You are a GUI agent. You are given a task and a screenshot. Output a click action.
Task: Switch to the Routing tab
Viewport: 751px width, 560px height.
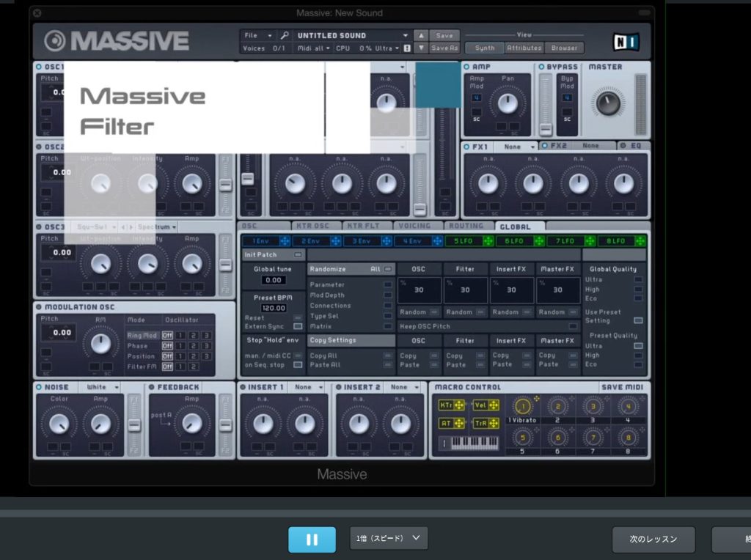[x=466, y=226]
